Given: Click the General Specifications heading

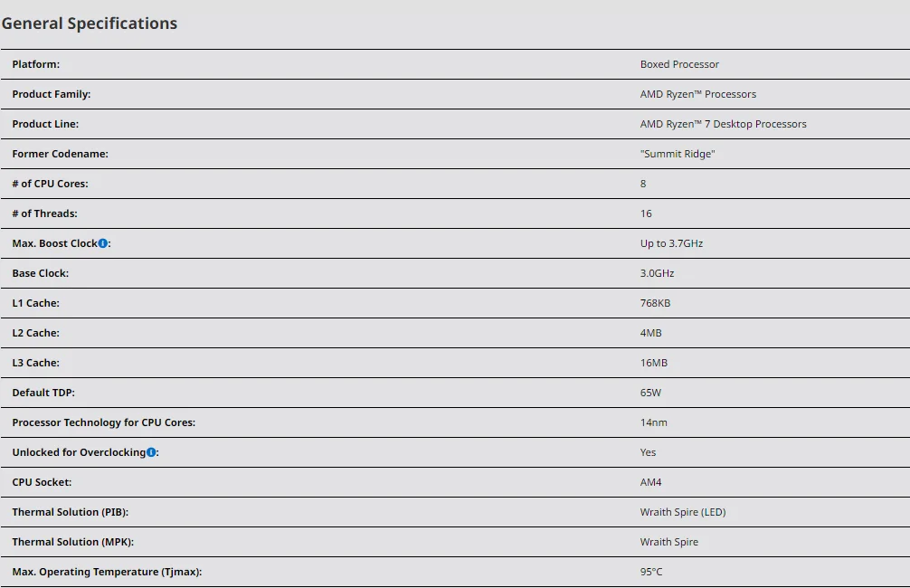Looking at the screenshot, I should point(90,24).
